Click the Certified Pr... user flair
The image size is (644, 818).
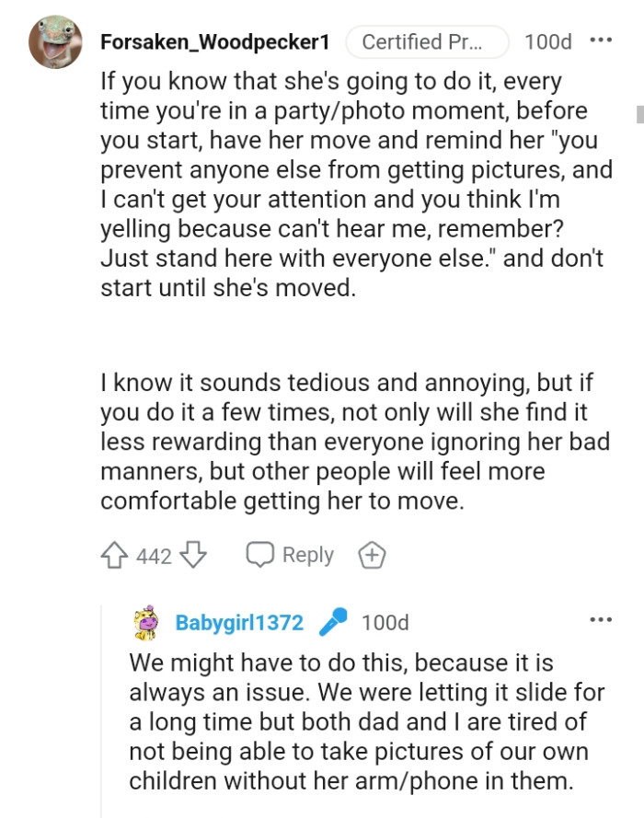coord(427,42)
